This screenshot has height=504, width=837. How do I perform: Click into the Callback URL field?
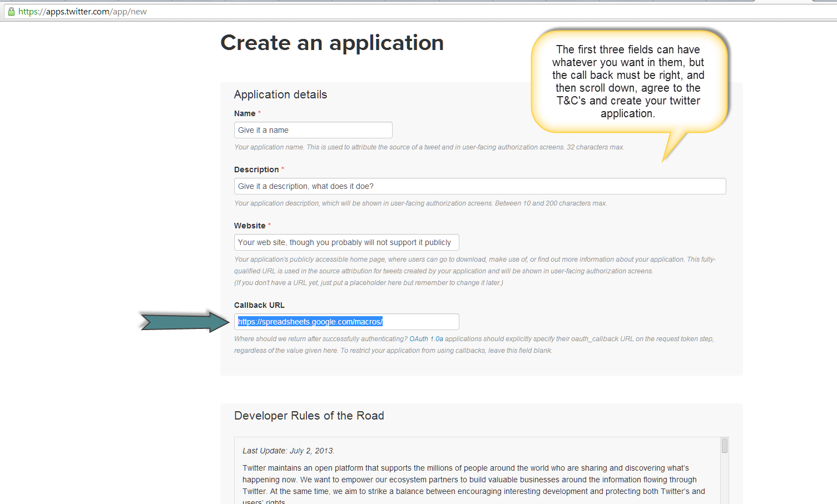coord(346,322)
